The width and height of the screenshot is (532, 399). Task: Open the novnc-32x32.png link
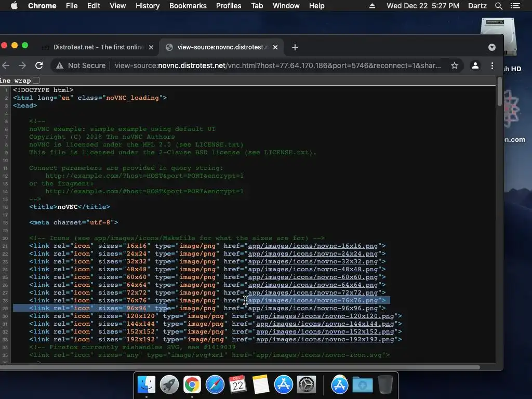pyautogui.click(x=313, y=262)
